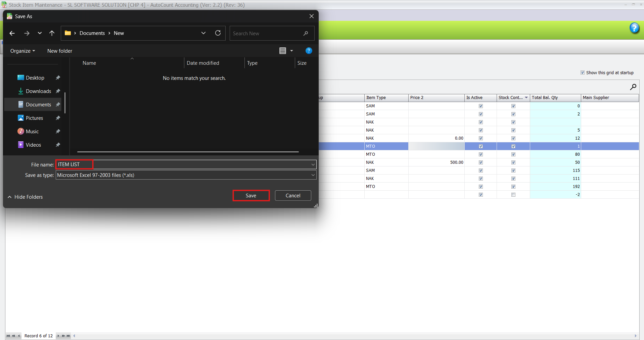Viewport: 644px width, 340px height.
Task: Toggle Stock Control checkbox in last row
Action: click(513, 195)
